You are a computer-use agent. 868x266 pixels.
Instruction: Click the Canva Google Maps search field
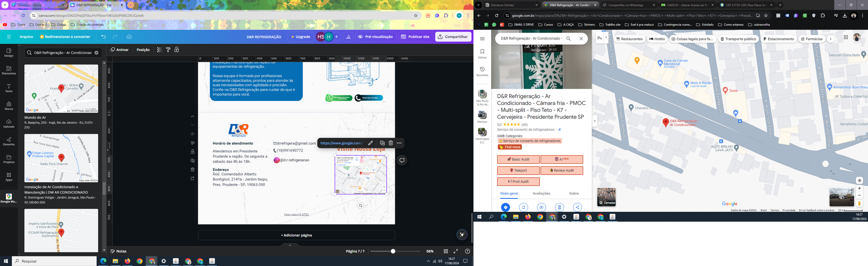pos(63,53)
